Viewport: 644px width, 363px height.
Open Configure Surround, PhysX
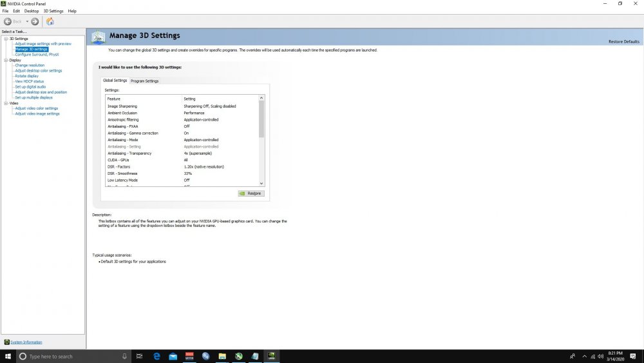coord(37,54)
